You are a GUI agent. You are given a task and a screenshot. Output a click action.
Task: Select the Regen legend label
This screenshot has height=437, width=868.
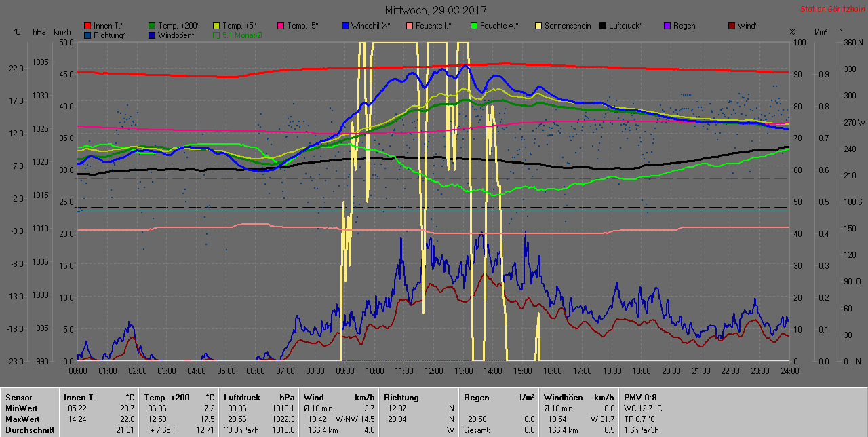684,26
